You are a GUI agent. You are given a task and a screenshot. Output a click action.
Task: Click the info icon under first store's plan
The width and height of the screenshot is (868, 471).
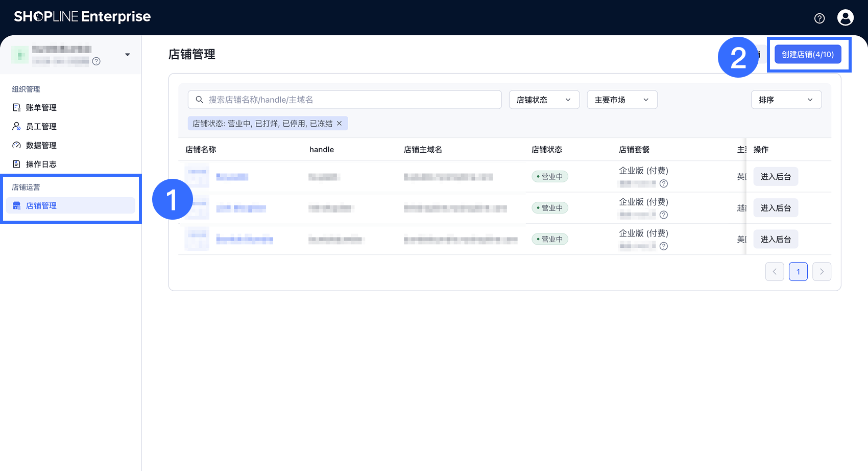663,184
